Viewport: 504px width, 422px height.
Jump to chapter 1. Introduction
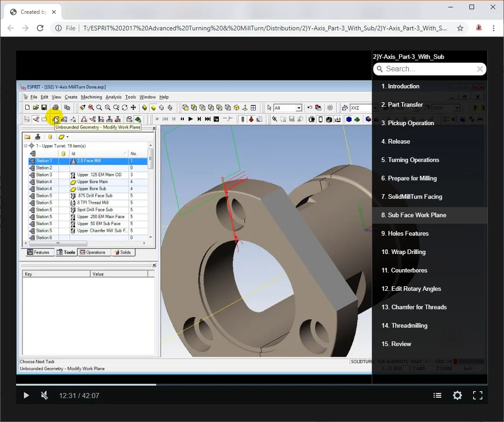point(429,86)
